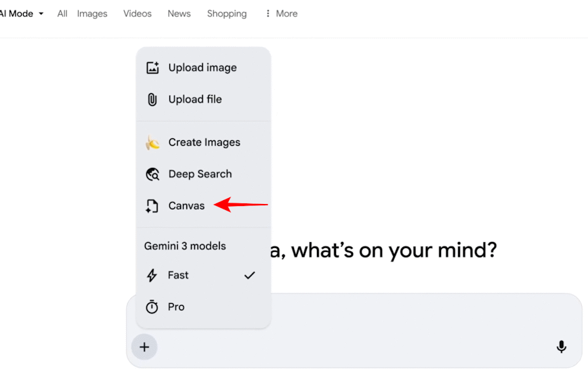Switch to the Videos tab
The height and width of the screenshot is (370, 588).
point(138,14)
